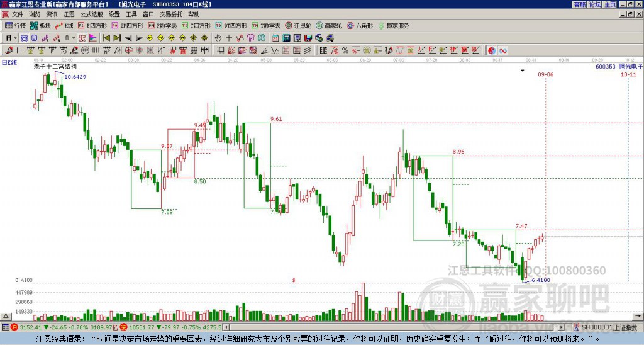Jump to last bar icon

(x=117, y=38)
